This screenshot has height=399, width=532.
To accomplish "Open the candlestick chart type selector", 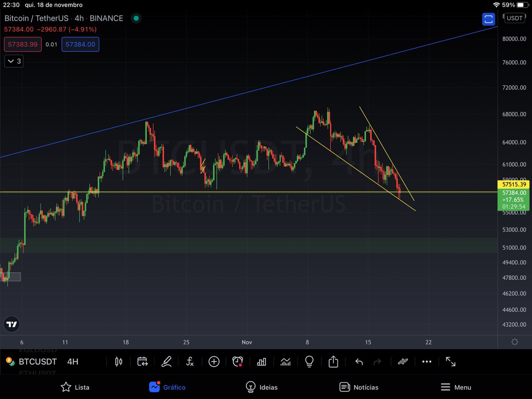I will pos(118,362).
